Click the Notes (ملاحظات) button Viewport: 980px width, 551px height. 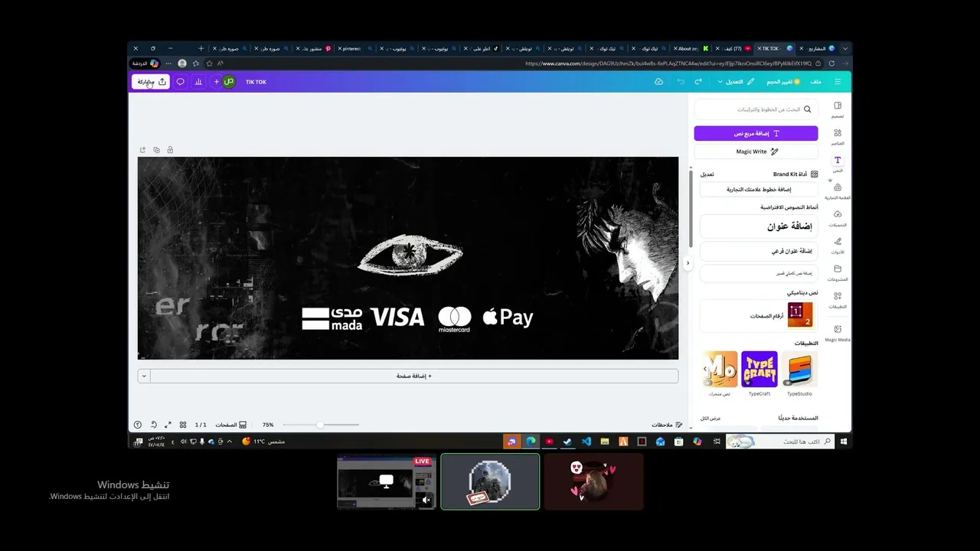pyautogui.click(x=667, y=425)
